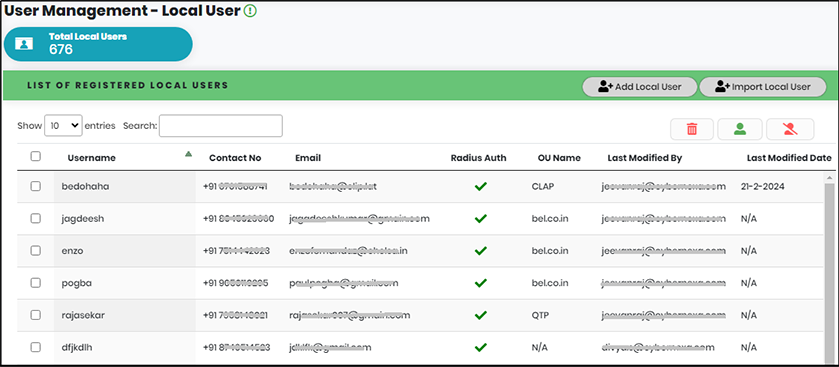Viewport: 839px width, 367px height.
Task: Click bel.co.in in the enzo row
Action: click(x=550, y=250)
